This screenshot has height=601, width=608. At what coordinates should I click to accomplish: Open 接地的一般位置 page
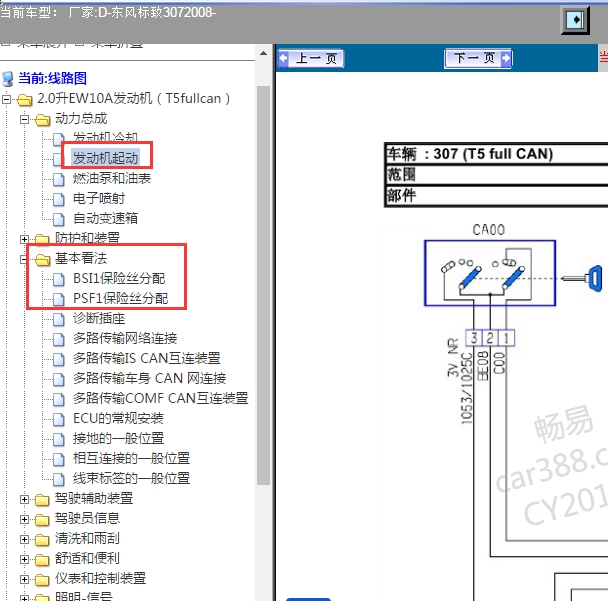(119, 439)
